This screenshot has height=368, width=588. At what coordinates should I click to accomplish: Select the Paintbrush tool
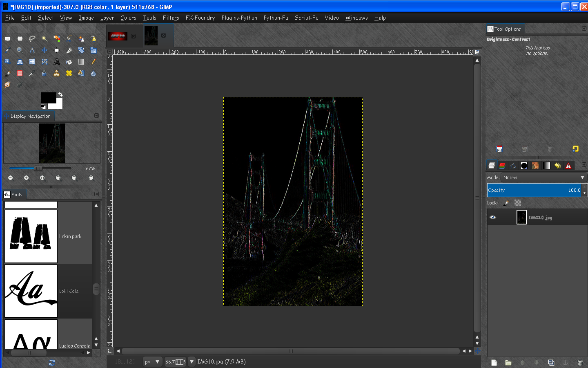(7, 73)
